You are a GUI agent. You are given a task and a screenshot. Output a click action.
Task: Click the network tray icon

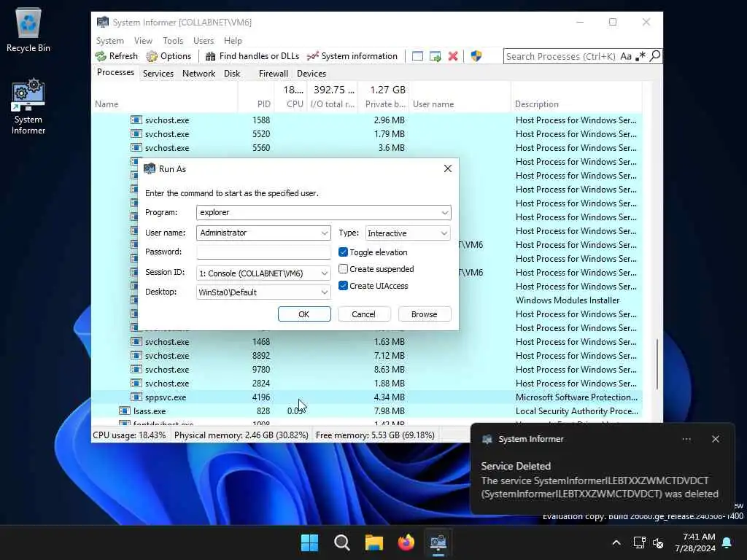[x=639, y=542]
